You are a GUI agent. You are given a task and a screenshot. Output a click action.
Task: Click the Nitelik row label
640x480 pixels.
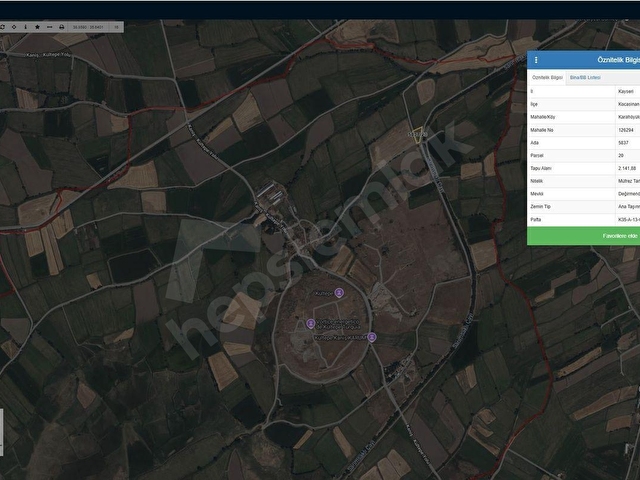(536, 181)
